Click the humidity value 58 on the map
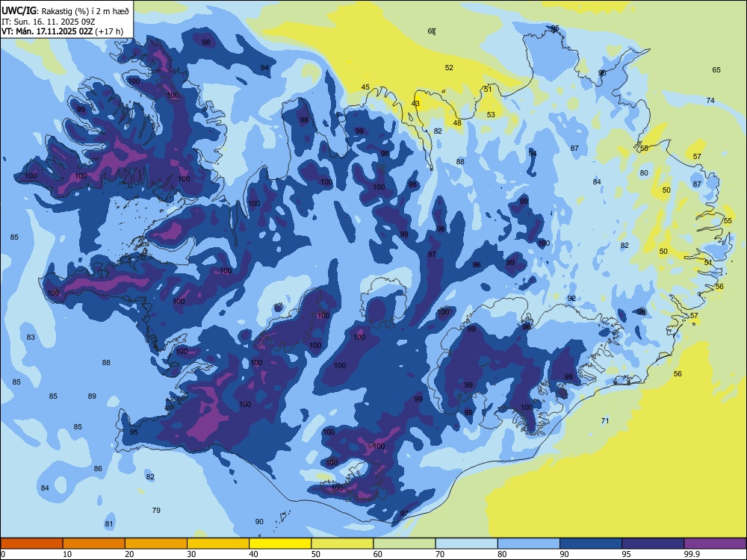The height and width of the screenshot is (560, 747). point(644,148)
